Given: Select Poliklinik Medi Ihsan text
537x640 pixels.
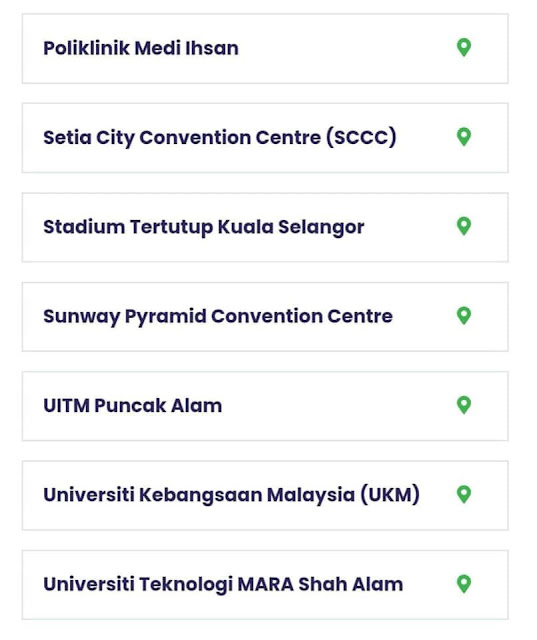Looking at the screenshot, I should 141,48.
